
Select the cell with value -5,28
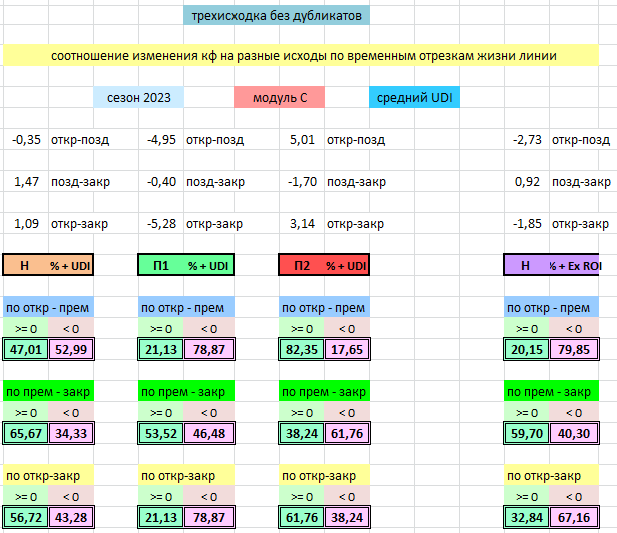[x=161, y=224]
